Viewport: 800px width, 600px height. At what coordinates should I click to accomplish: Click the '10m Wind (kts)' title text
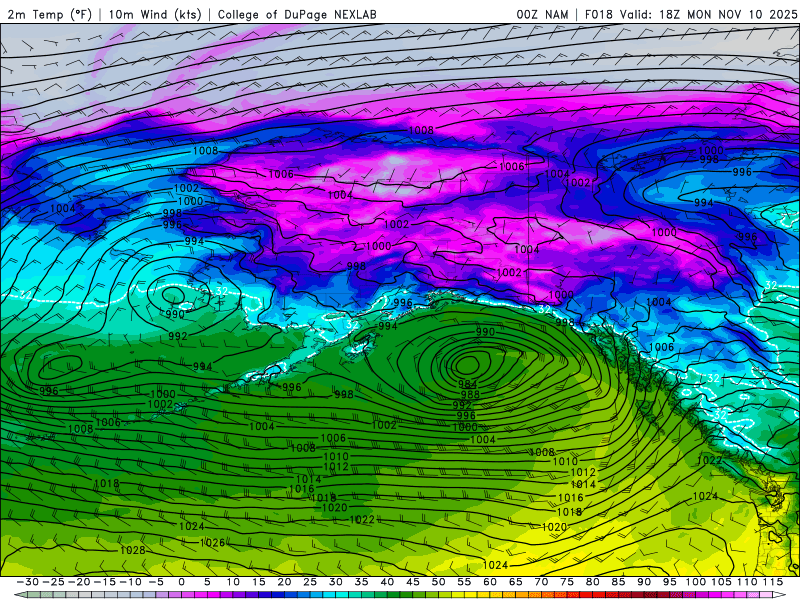coord(155,14)
